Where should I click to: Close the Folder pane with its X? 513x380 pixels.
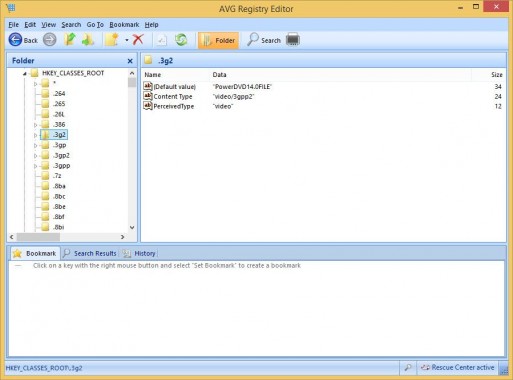(130, 61)
